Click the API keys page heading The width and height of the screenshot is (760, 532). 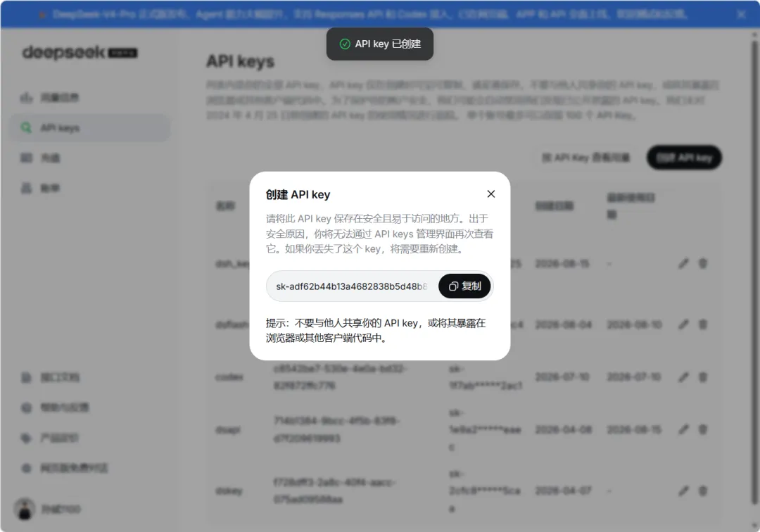(x=241, y=61)
